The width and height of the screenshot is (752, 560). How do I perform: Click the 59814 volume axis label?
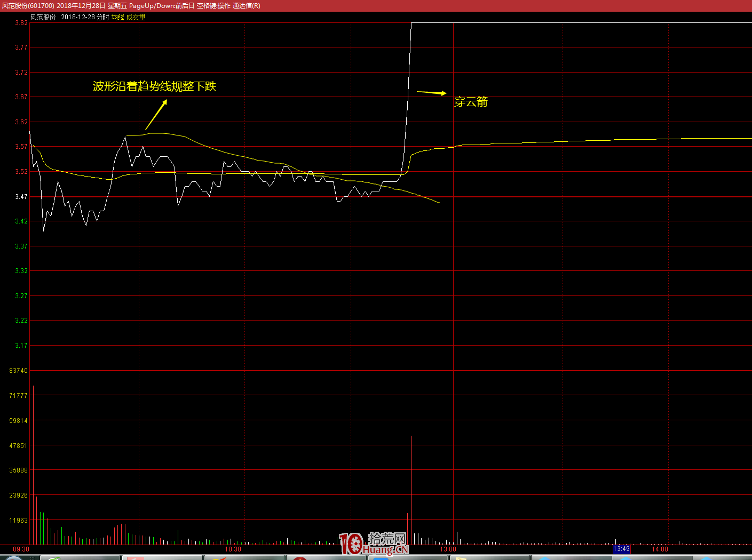[18, 421]
